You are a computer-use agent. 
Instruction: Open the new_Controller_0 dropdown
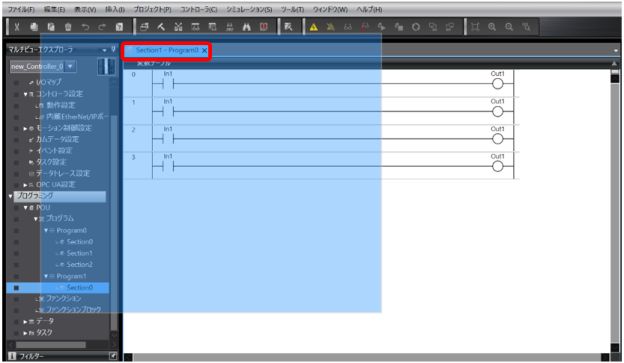70,66
